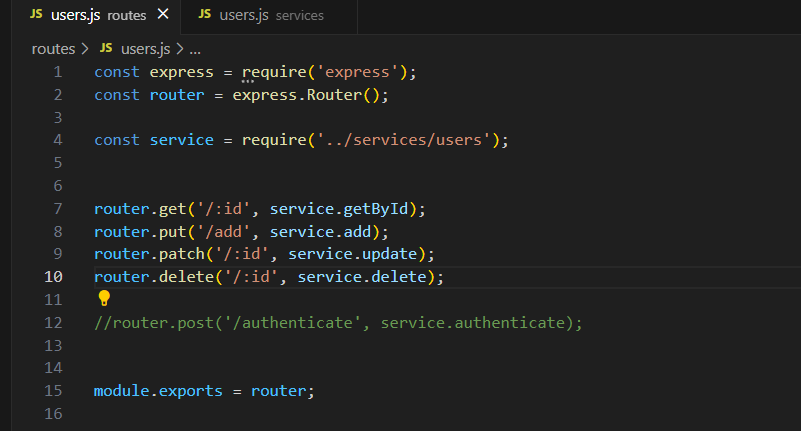Viewport: 801px width, 431px height.
Task: Click router.get on line 7
Action: tap(140, 209)
